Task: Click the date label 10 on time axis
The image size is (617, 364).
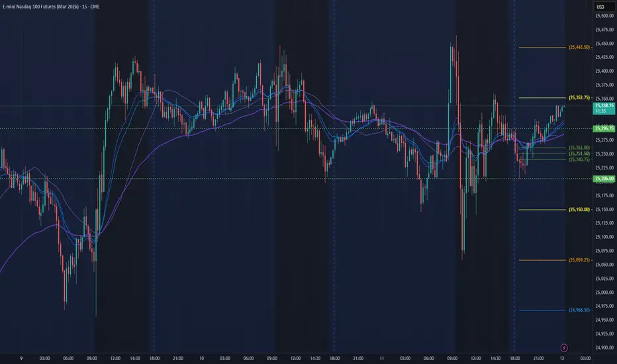Action: pos(201,359)
